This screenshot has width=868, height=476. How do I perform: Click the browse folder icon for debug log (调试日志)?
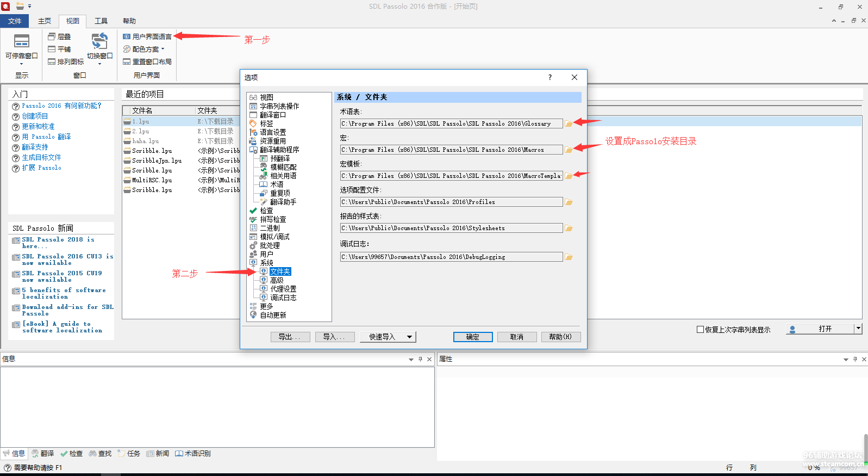coord(569,257)
